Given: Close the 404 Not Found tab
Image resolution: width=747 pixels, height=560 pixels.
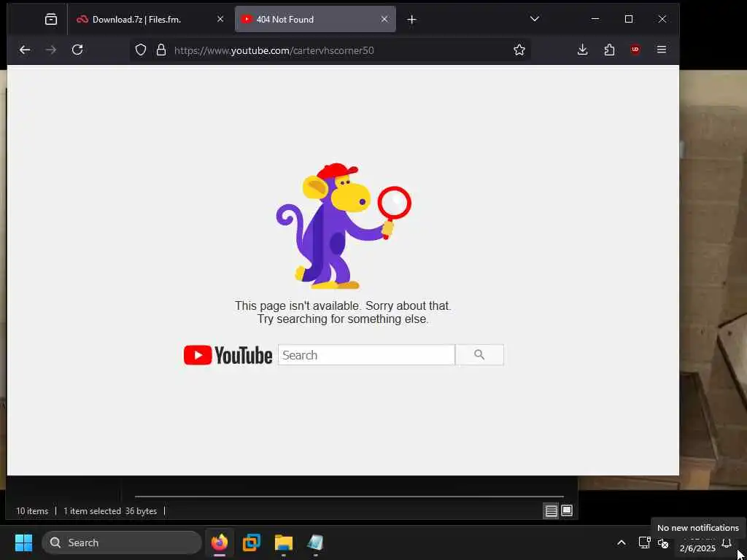Looking at the screenshot, I should click(x=384, y=19).
